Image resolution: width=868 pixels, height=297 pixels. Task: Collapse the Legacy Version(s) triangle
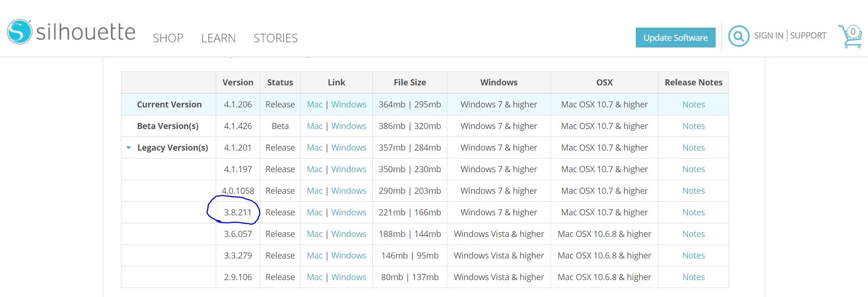click(128, 148)
